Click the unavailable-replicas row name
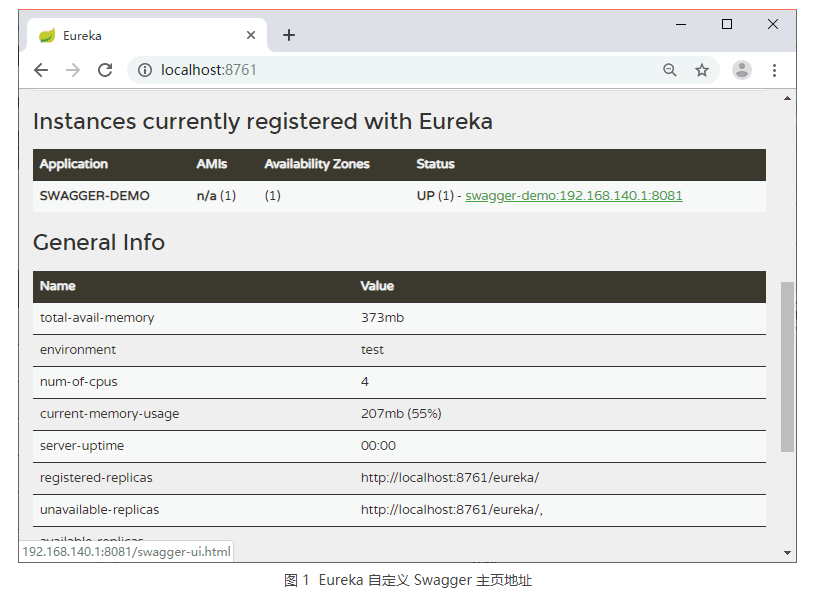This screenshot has height=605, width=817. point(99,509)
